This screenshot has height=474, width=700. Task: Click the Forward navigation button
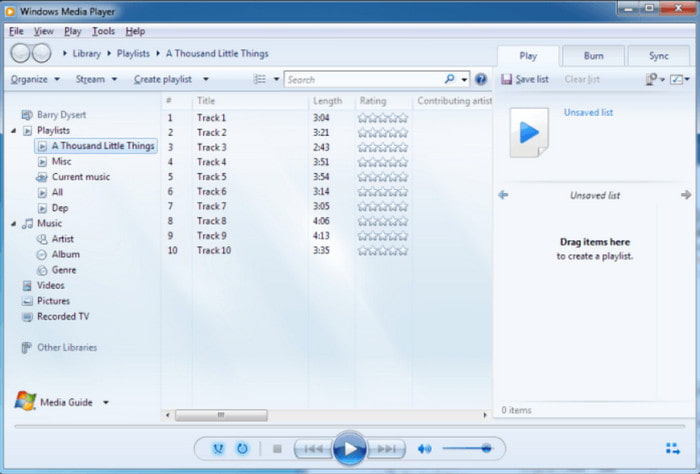pos(42,54)
